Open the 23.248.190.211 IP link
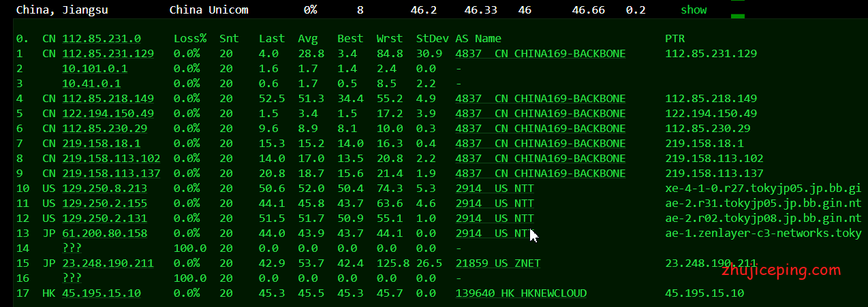 [x=108, y=263]
